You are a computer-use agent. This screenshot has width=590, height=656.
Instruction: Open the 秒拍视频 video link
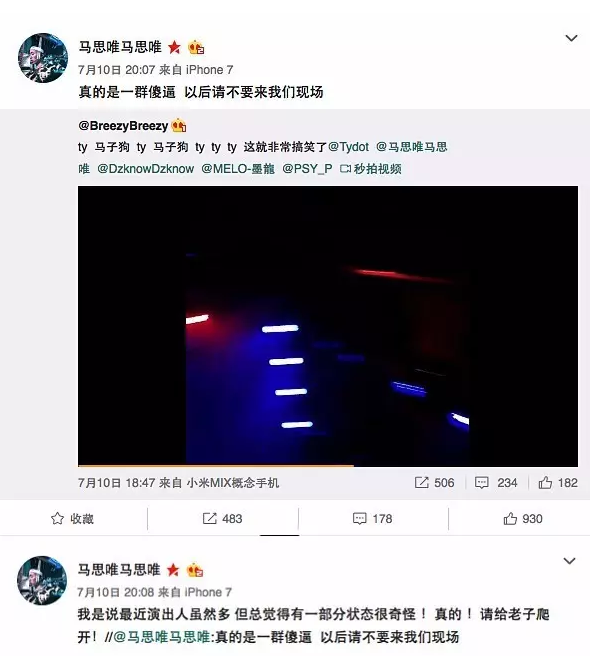pos(371,169)
